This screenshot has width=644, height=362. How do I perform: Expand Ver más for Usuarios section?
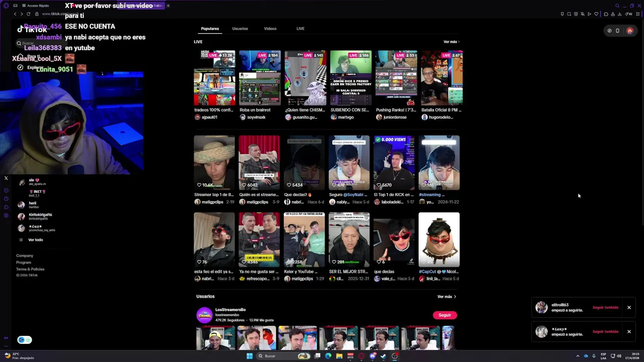pos(446,297)
